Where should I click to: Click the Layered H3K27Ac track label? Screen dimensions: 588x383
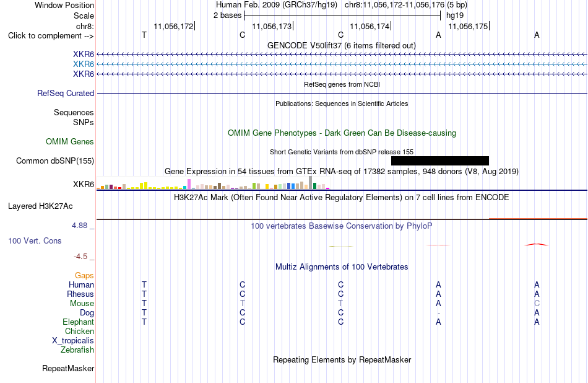(40, 206)
